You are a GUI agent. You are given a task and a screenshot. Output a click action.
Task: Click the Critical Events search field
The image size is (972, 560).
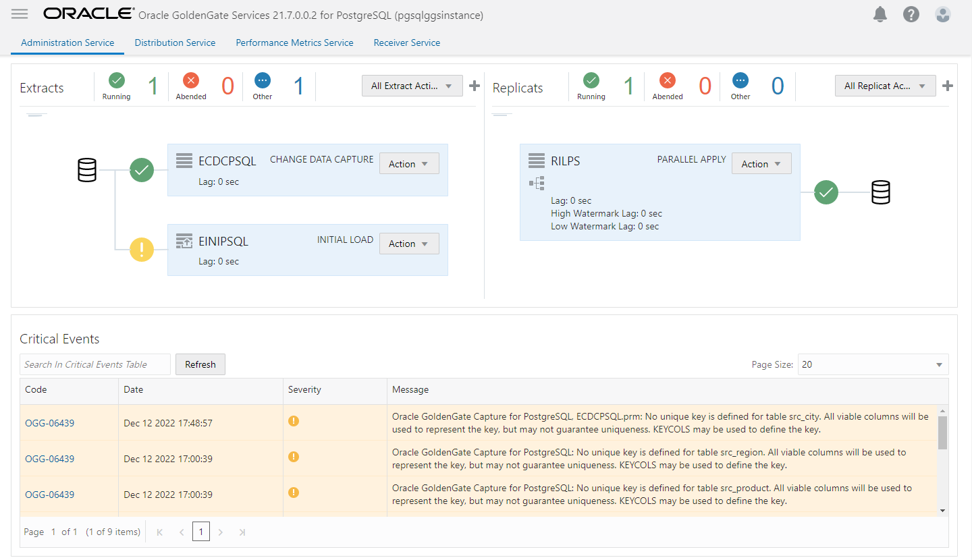(94, 364)
